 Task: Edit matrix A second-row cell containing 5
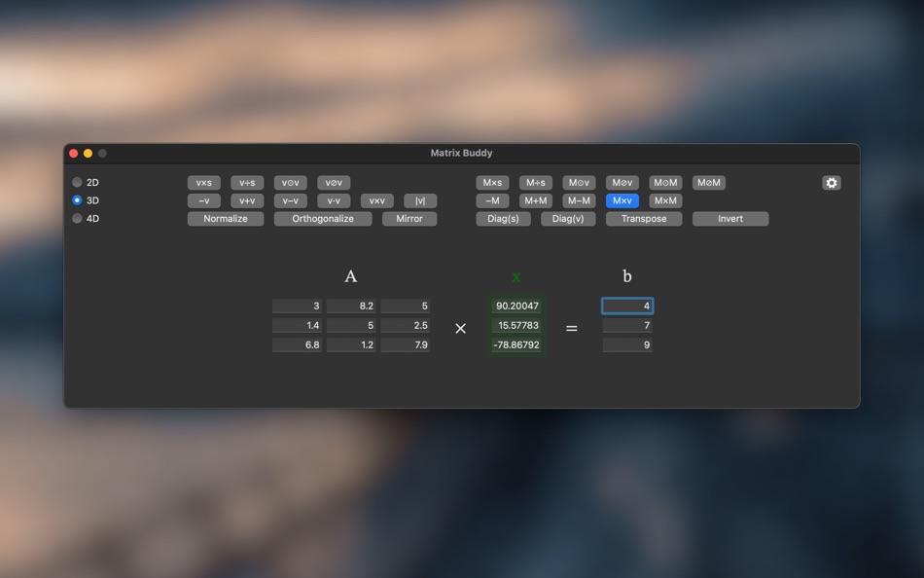pyautogui.click(x=351, y=326)
